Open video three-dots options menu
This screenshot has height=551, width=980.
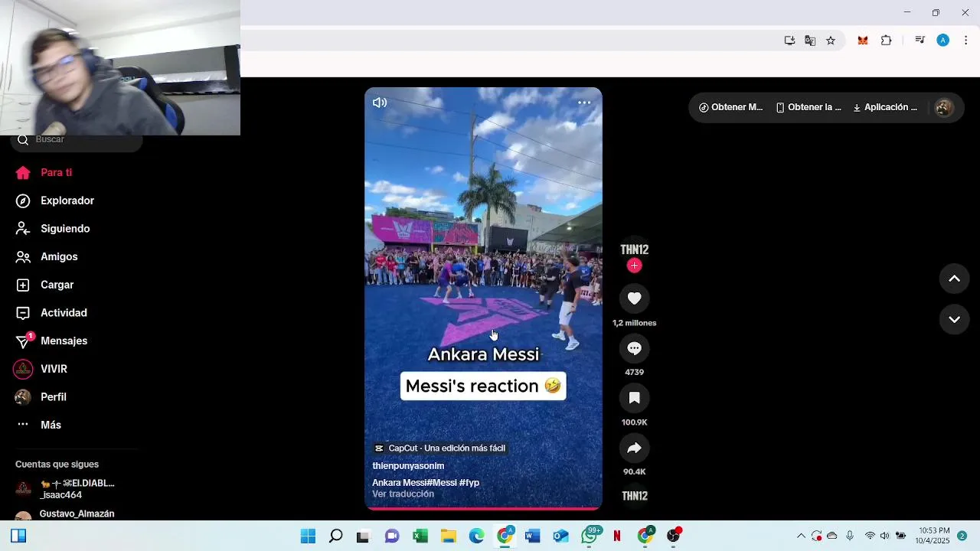(x=584, y=103)
